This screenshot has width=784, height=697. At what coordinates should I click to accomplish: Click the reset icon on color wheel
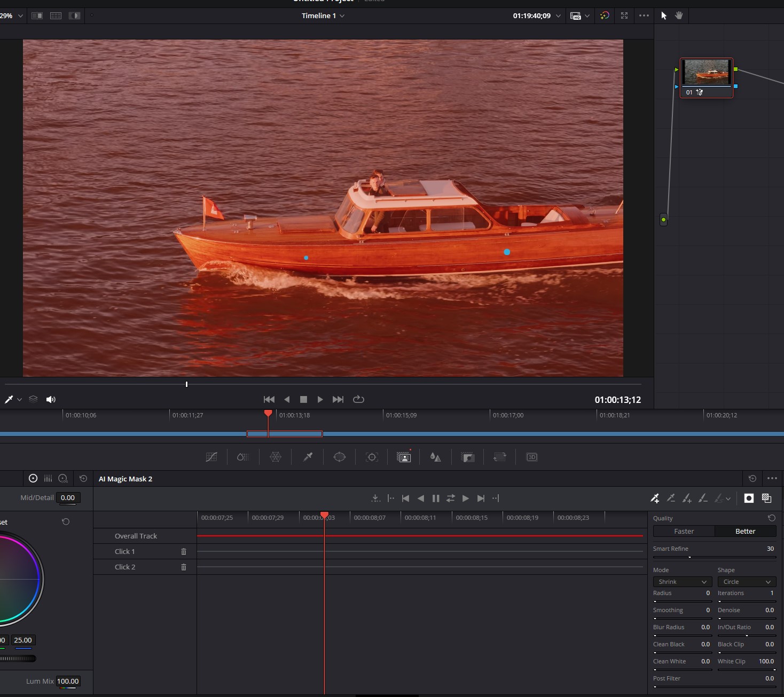point(66,521)
